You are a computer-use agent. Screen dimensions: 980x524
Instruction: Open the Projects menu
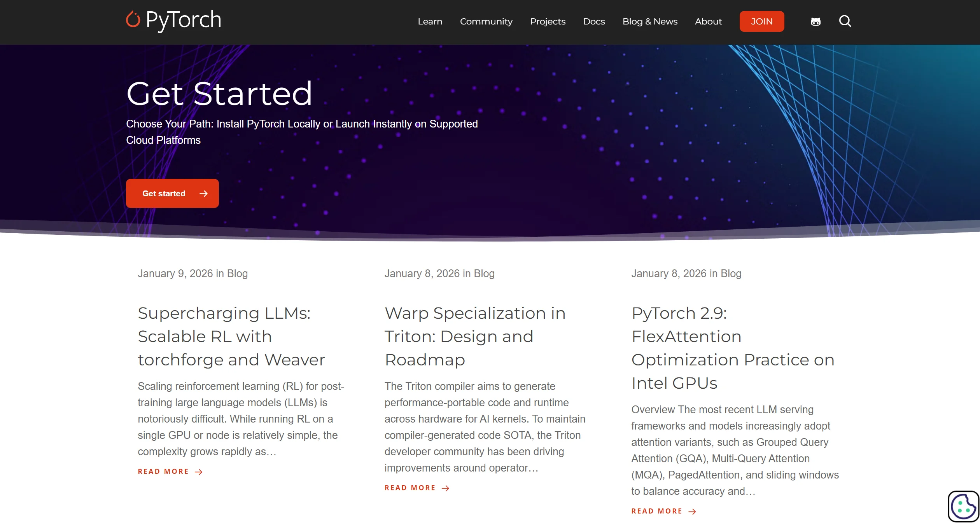[548, 21]
